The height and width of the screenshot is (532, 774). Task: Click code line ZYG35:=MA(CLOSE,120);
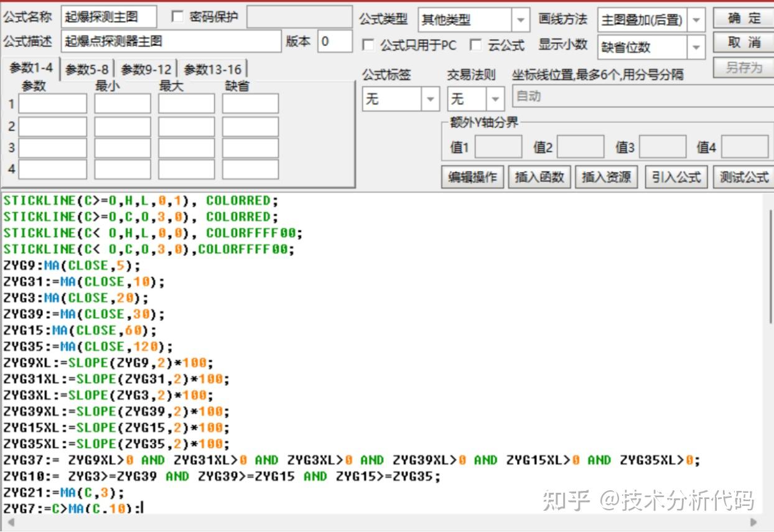(88, 346)
